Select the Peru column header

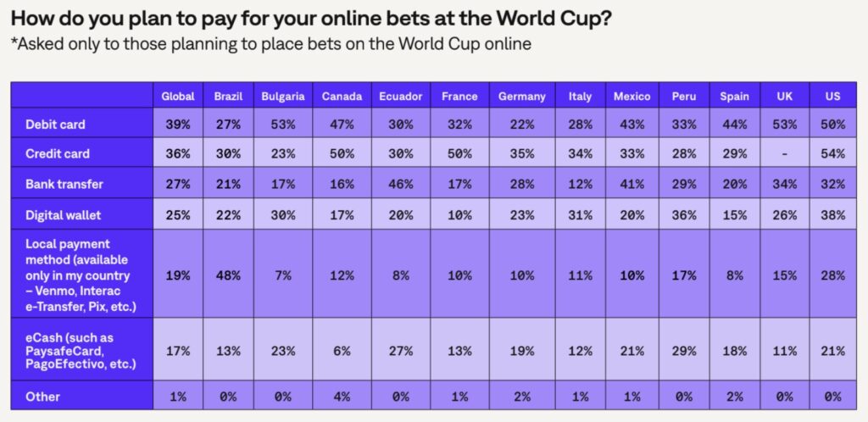pos(683,97)
